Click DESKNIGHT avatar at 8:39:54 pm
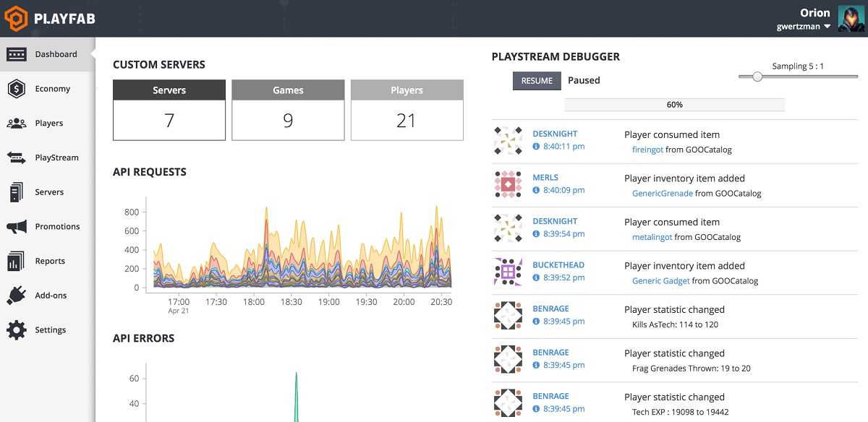Viewport: 868px width, 422px height. click(x=509, y=228)
